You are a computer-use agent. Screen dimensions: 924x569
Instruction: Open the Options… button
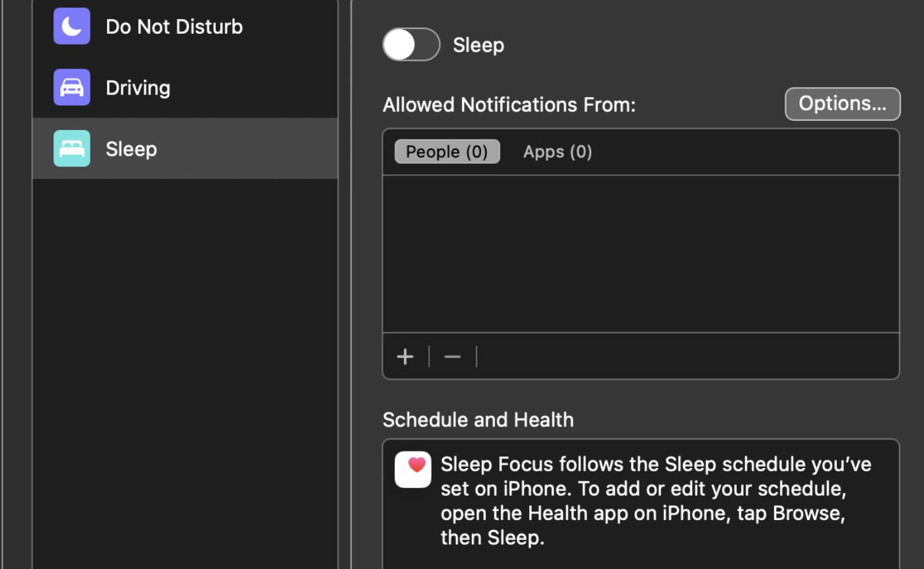tap(842, 104)
